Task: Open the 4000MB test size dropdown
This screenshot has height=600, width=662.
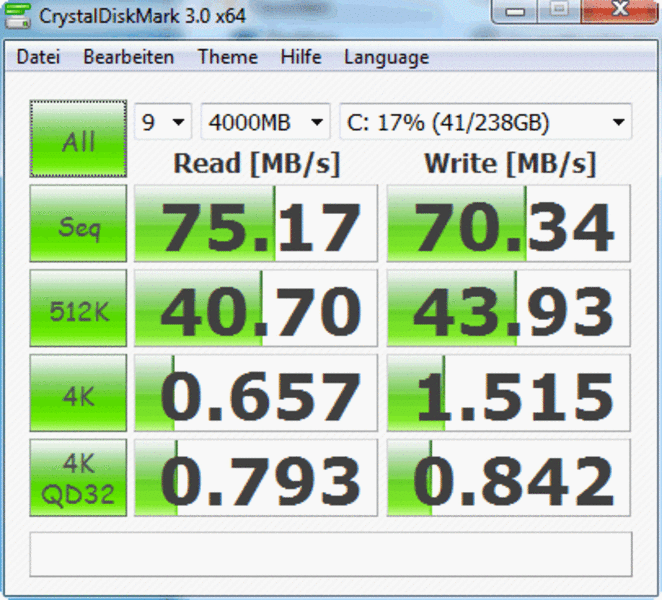Action: [x=266, y=122]
